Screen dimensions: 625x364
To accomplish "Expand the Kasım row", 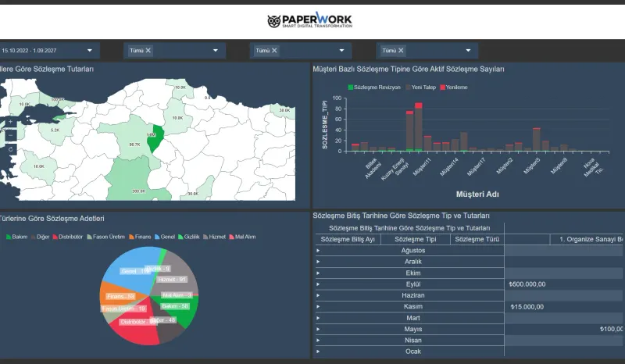I will 318,307.
